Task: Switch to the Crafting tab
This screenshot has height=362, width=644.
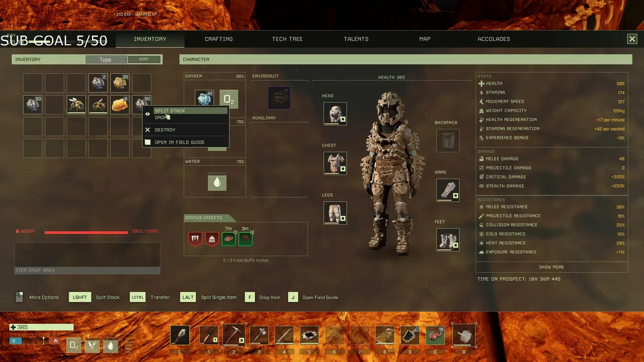Action: 219,39
